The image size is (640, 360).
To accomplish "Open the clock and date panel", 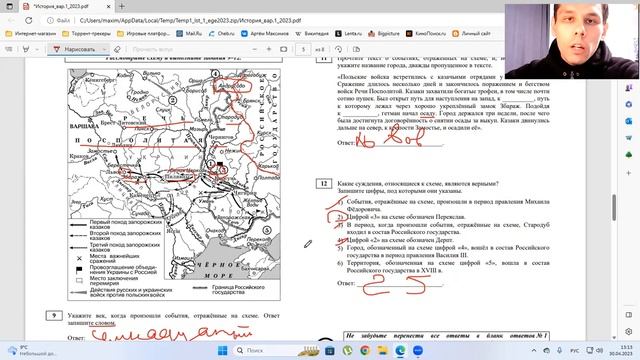I will [620, 351].
